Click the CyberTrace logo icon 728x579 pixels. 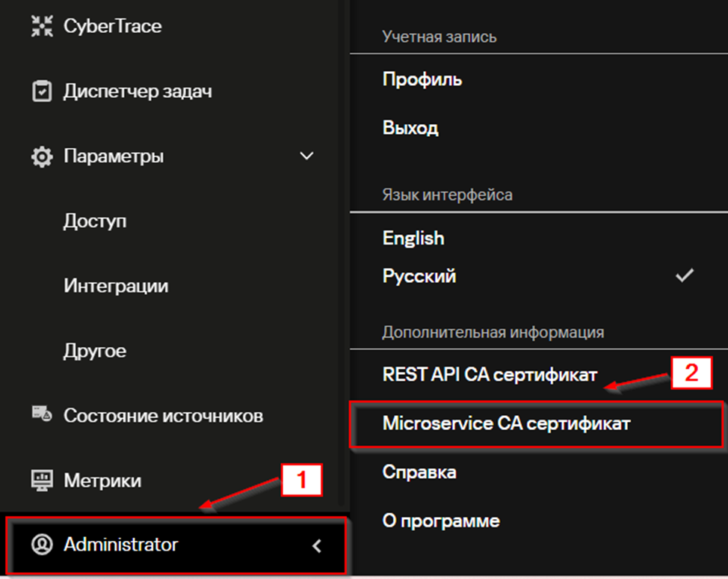42,27
